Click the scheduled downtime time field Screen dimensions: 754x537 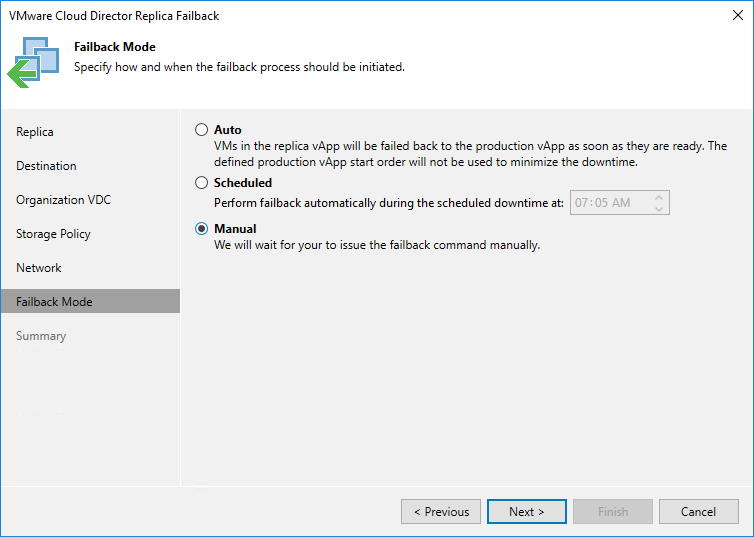[x=619, y=203]
